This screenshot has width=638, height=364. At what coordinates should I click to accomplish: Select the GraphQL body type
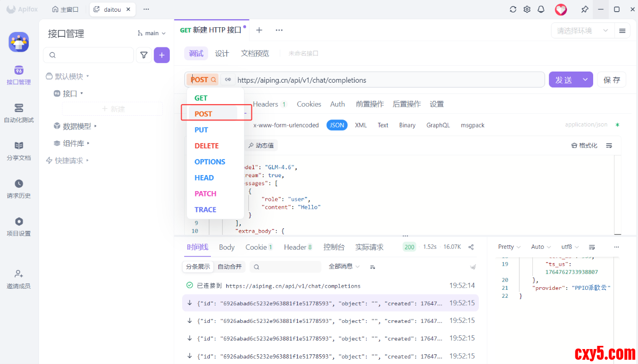438,125
